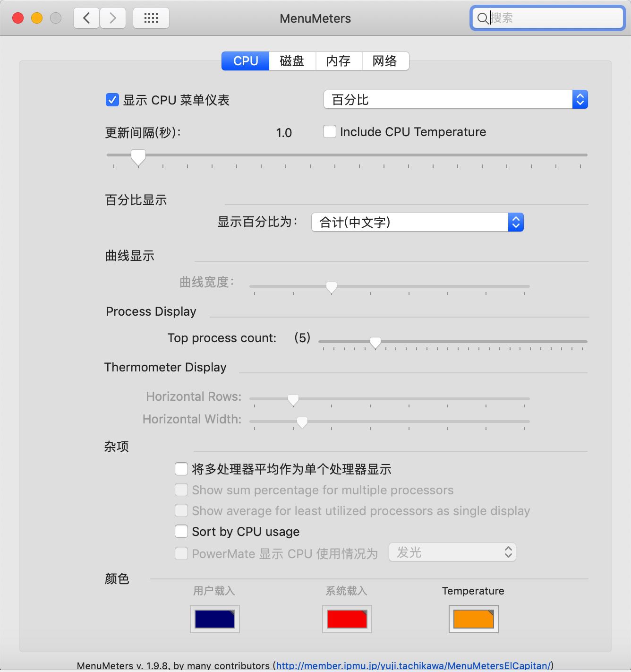Expand the 合计(中文字) percentage dropdown
The image size is (631, 672).
tap(418, 222)
